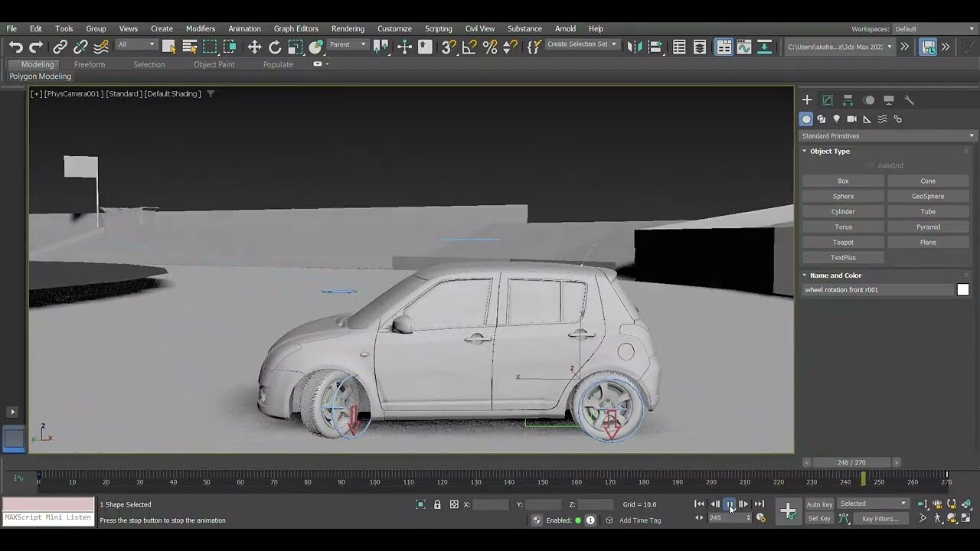Open Select by Name dialog
The height and width of the screenshot is (551, 980).
[189, 47]
